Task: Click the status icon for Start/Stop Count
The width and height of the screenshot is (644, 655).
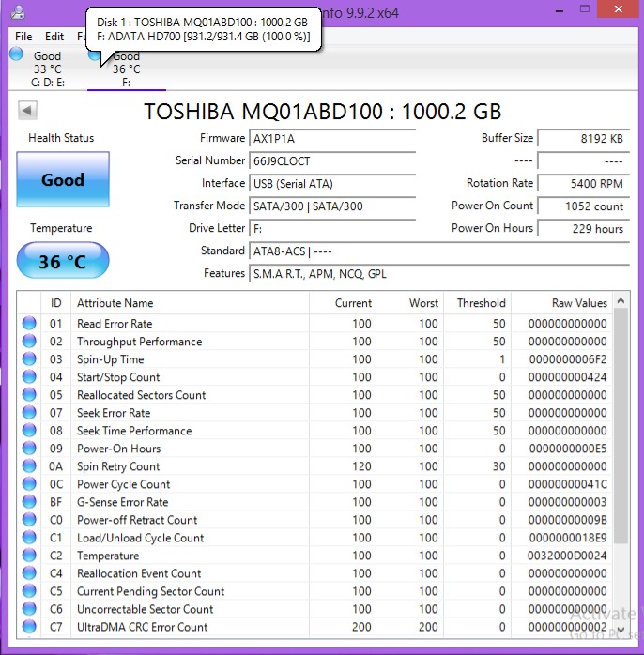Action: tap(29, 377)
